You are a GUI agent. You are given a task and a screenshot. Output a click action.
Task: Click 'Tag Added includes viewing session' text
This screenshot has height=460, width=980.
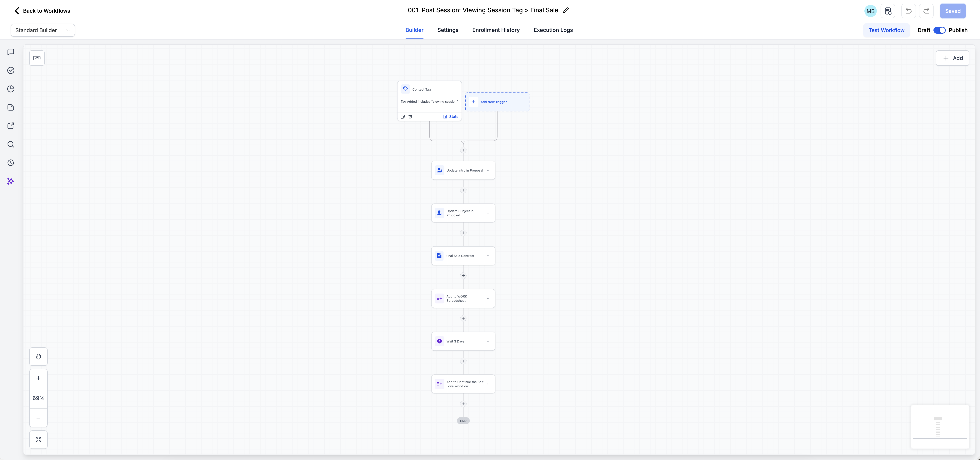click(429, 102)
